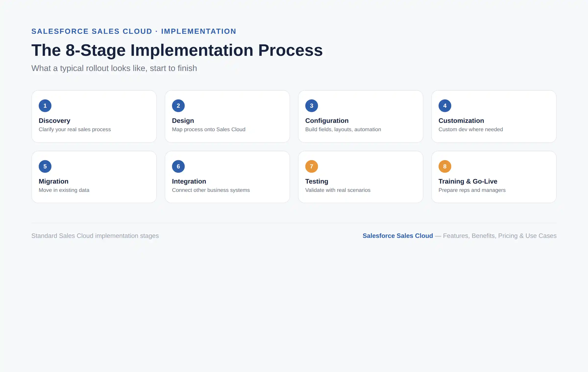
Task: Click the 'Salesforce Sales Cloud · Implementation' eyebrow label
Action: [x=134, y=31]
